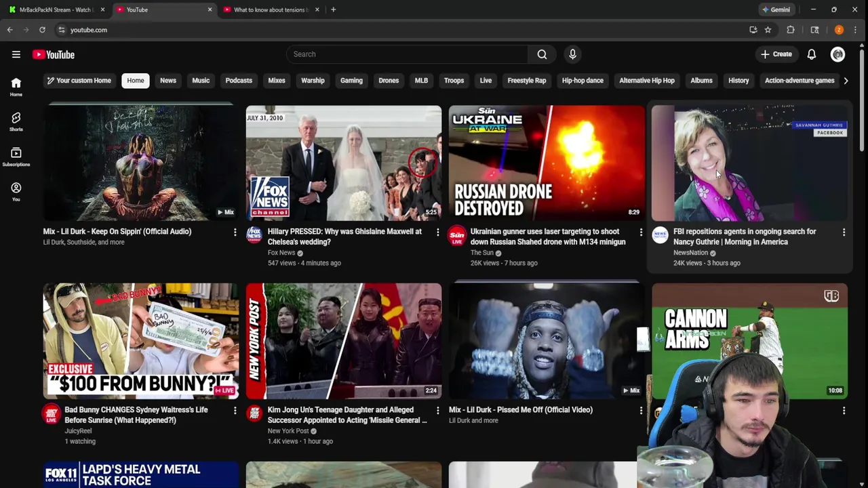Select the Gaming chip
The width and height of the screenshot is (868, 488).
click(351, 81)
